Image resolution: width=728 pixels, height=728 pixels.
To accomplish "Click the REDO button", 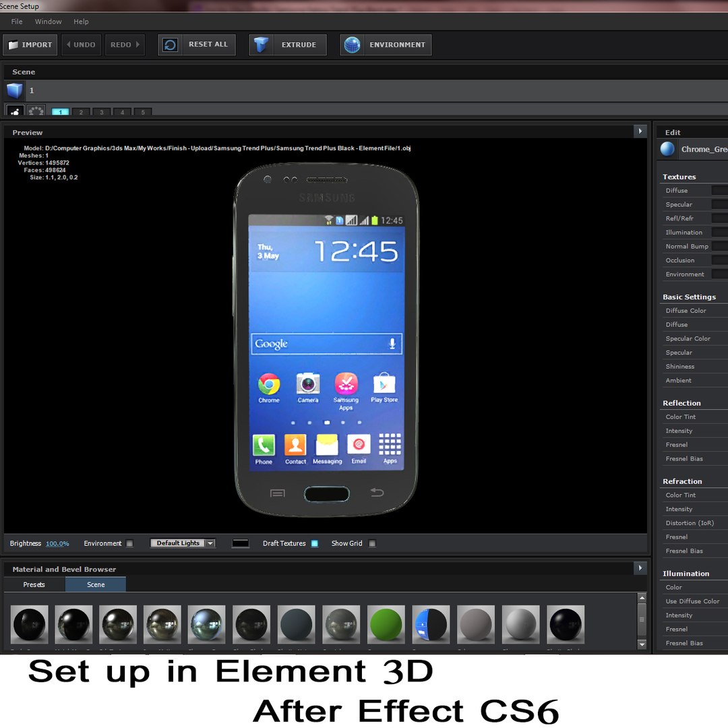I will tap(125, 44).
